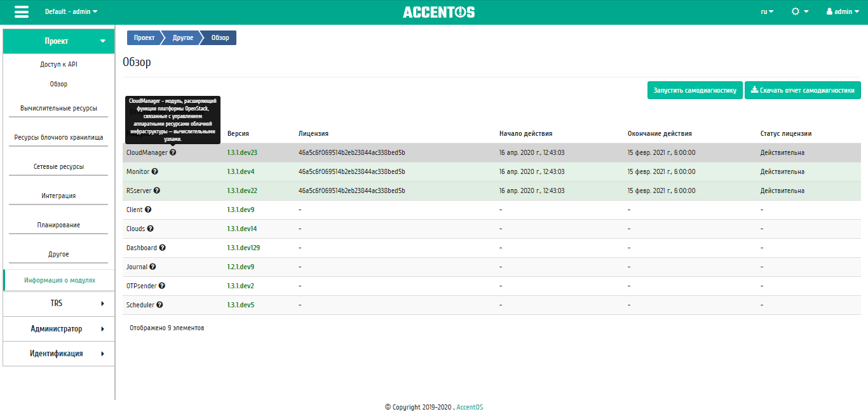The height and width of the screenshot is (414, 868).
Task: Open the settings gear dropdown
Action: (x=800, y=11)
